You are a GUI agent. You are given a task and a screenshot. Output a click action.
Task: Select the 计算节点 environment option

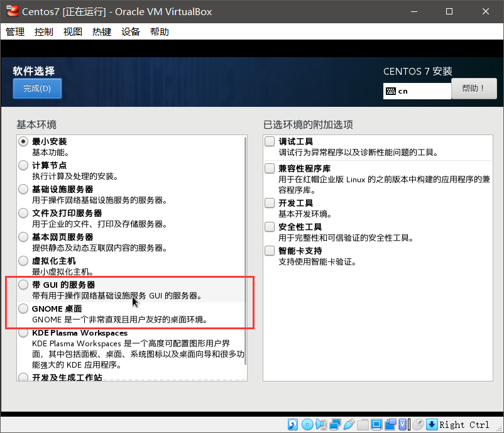click(x=23, y=165)
